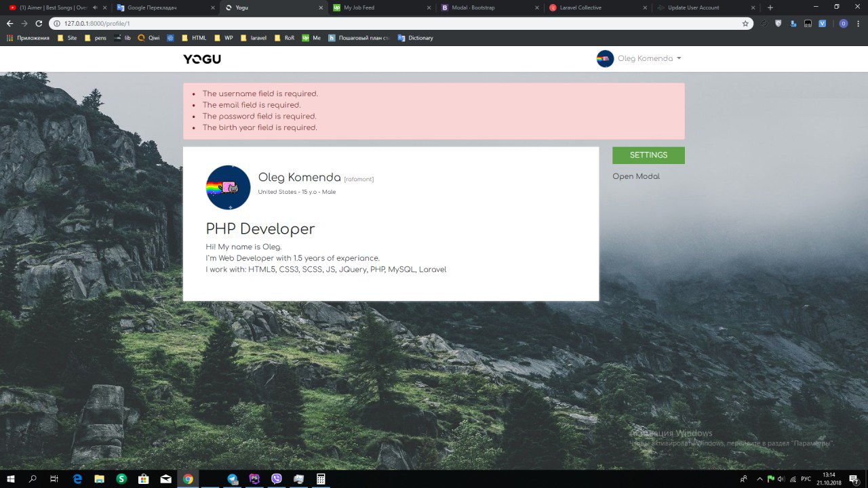Screen dimensions: 868x488
Task: Open the Windows Start menu
Action: tap(11, 479)
